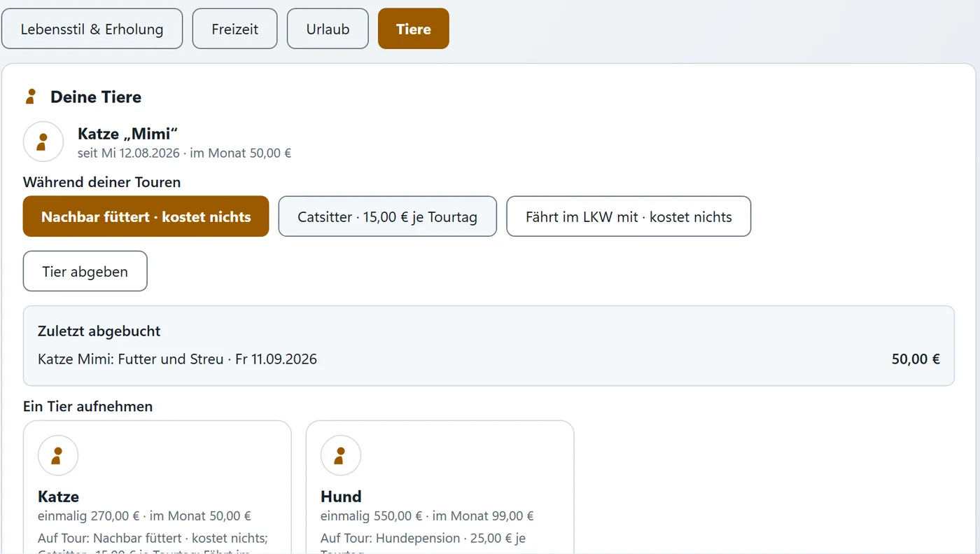Click the name Katze „Mimi“
The width and height of the screenshot is (980, 554).
point(127,134)
